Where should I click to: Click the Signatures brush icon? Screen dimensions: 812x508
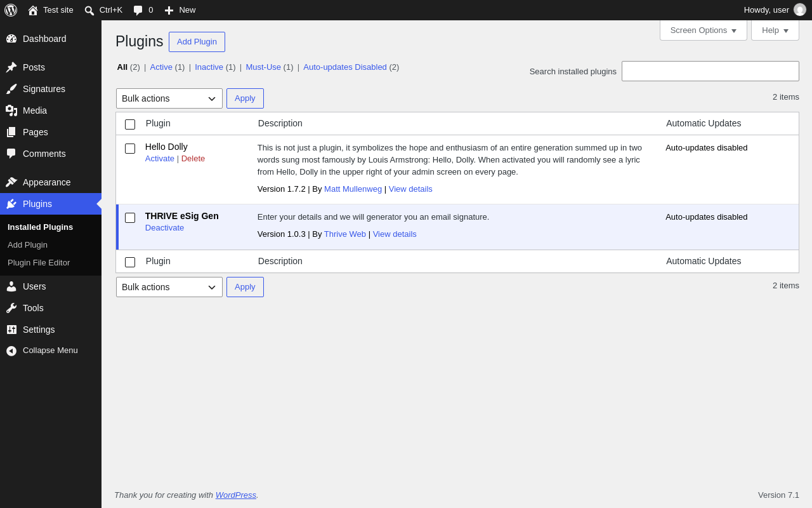click(11, 89)
